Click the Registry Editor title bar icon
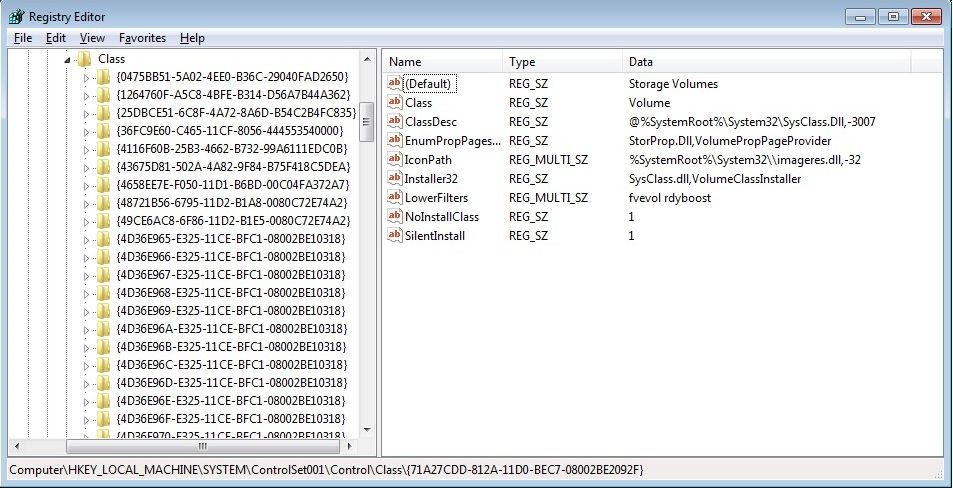 (x=16, y=17)
